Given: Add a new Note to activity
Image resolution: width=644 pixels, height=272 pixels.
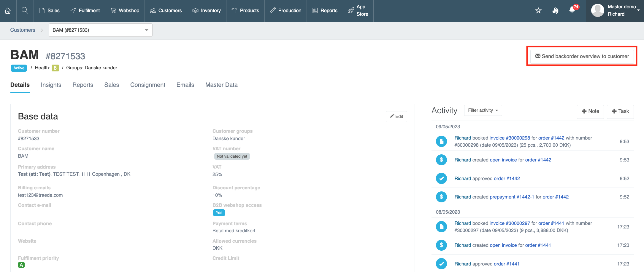Looking at the screenshot, I should 590,111.
